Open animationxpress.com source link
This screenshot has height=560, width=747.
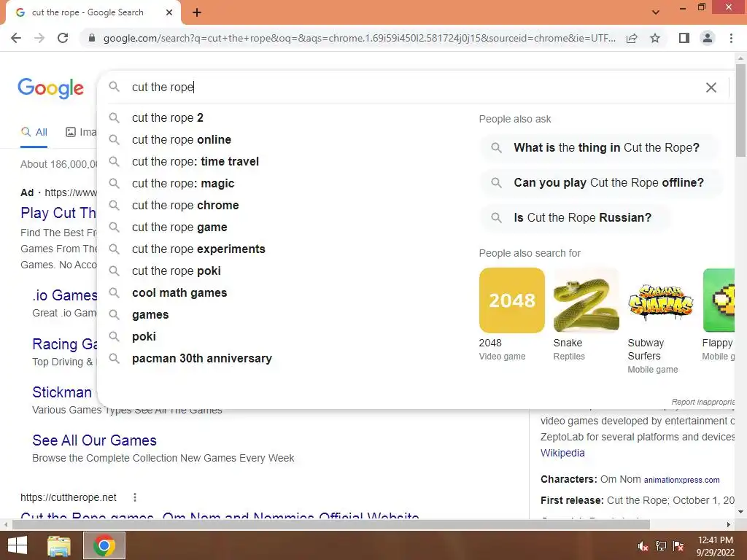point(682,480)
